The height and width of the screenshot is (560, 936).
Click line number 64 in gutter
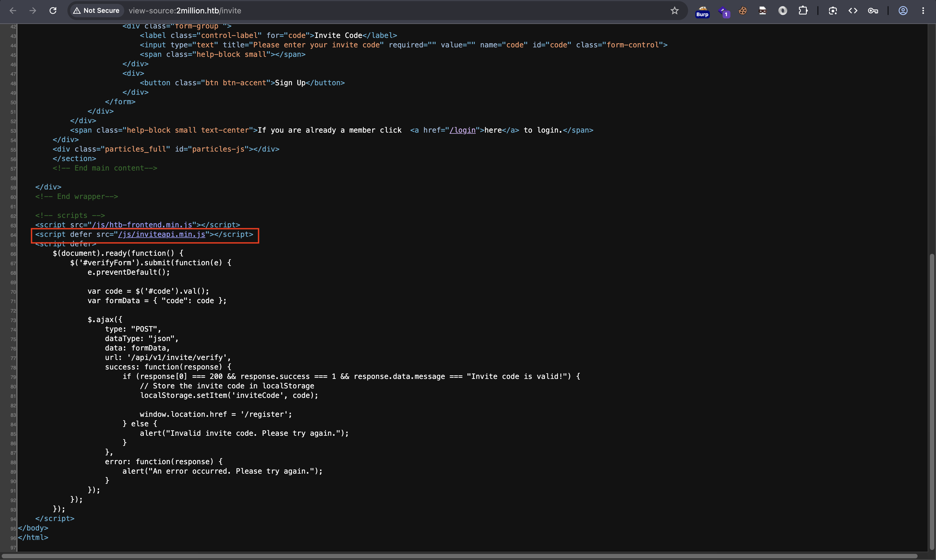tap(13, 235)
